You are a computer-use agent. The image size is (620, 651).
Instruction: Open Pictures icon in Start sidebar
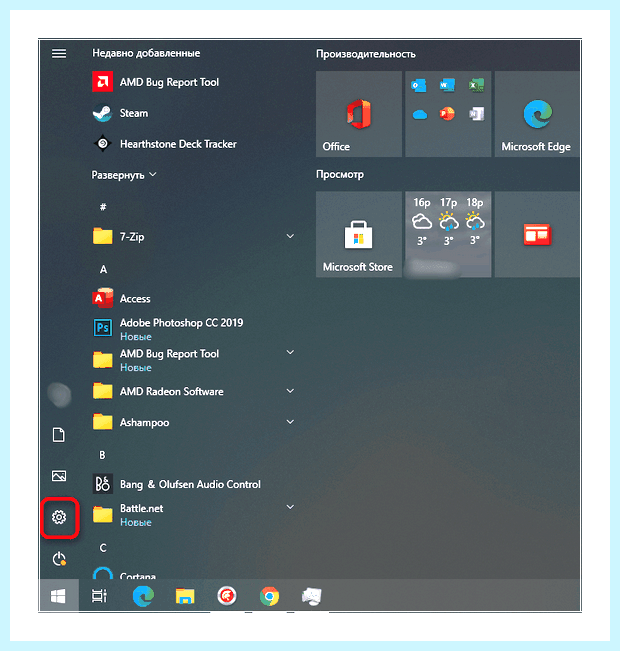pos(59,476)
